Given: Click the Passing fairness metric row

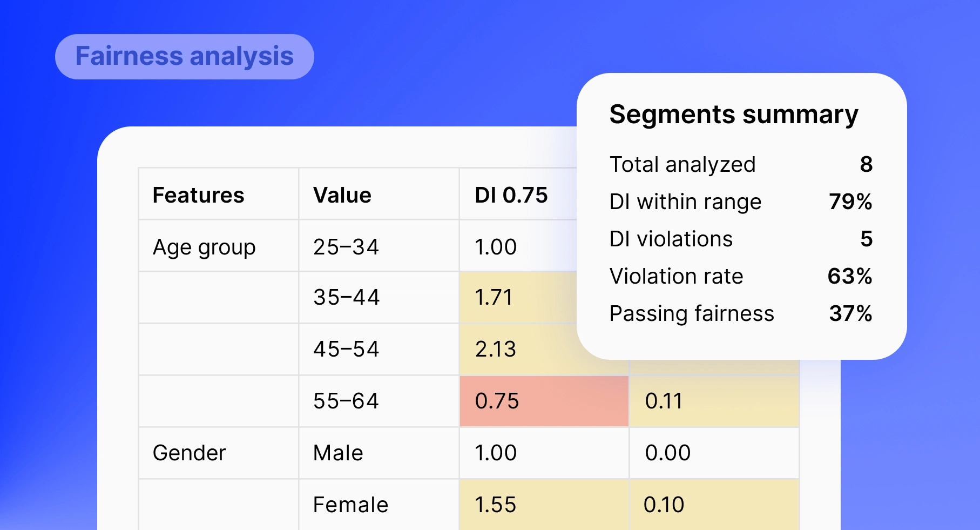Looking at the screenshot, I should click(x=740, y=313).
